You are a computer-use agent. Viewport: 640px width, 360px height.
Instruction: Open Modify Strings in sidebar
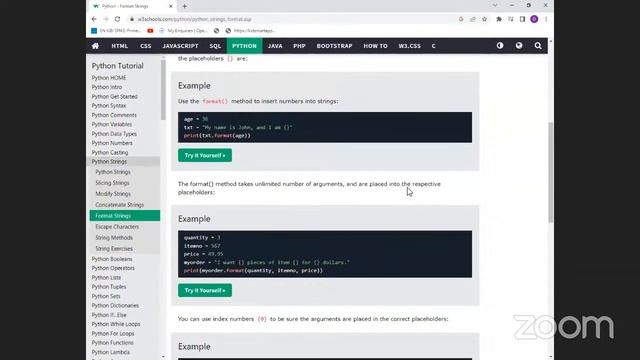(113, 194)
